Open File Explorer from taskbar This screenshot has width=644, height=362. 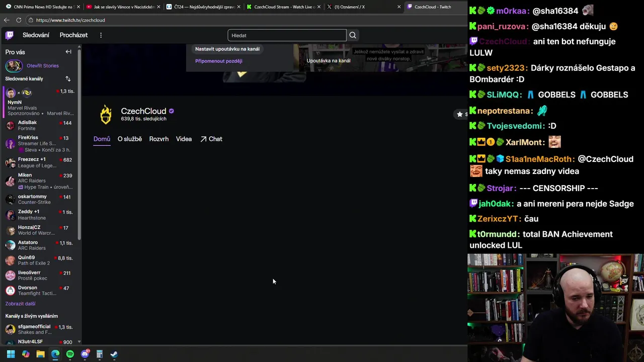click(40, 354)
